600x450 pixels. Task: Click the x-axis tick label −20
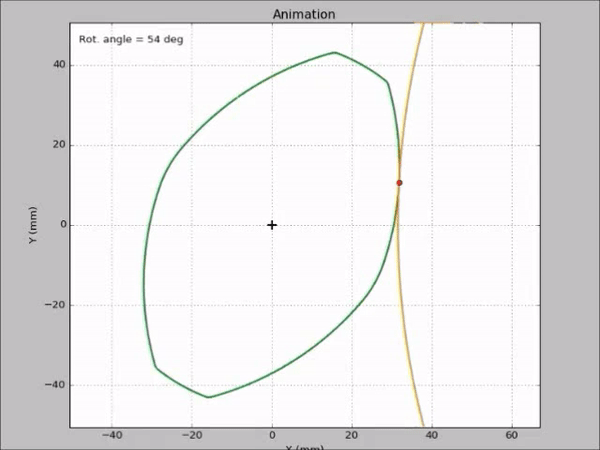(192, 435)
